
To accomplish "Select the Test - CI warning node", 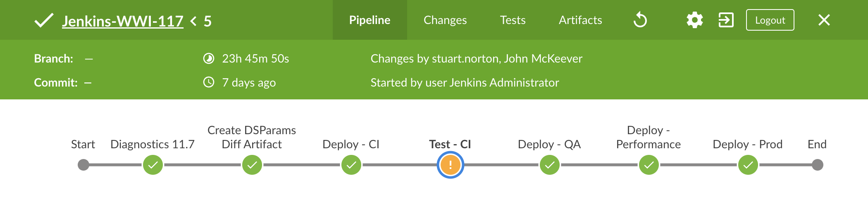I will [x=451, y=165].
